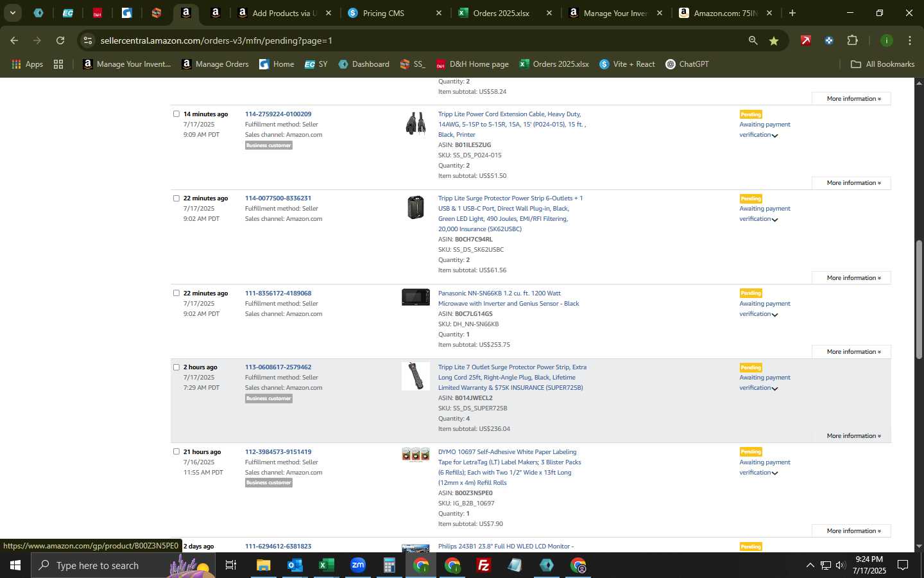
Task: Open Panasonic NN-SN66KB product link
Action: 508,299
